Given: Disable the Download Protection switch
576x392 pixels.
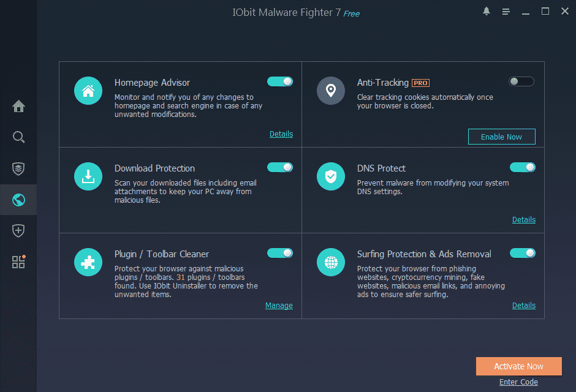Looking at the screenshot, I should [x=280, y=167].
